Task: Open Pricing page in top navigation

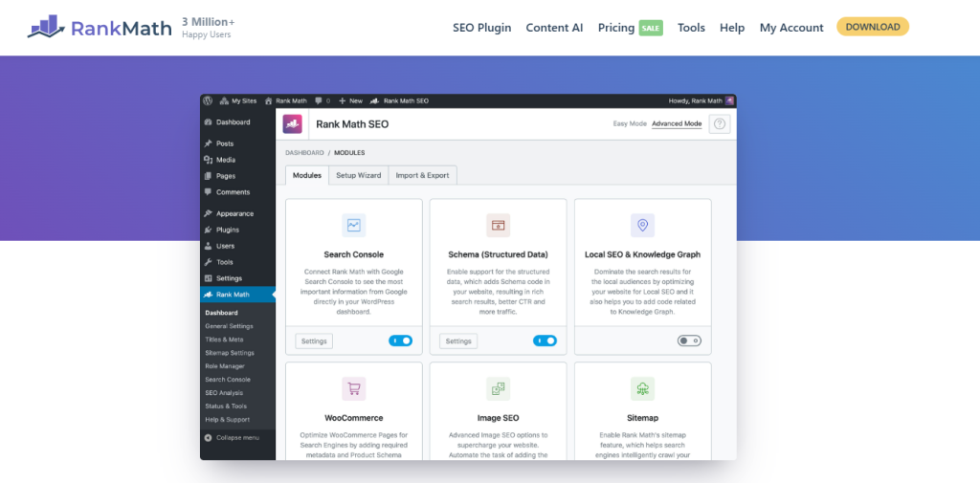Action: [616, 28]
